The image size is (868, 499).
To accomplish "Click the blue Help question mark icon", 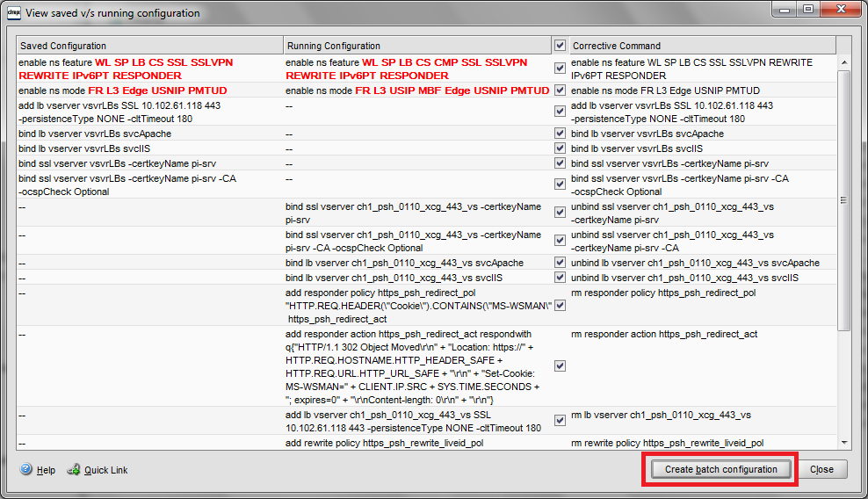I will (x=25, y=470).
